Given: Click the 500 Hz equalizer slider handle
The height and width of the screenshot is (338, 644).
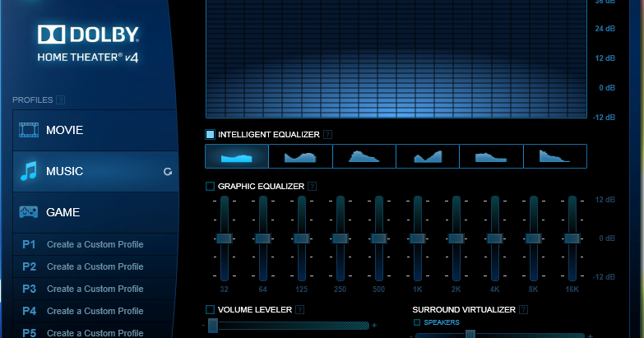Looking at the screenshot, I should pyautogui.click(x=378, y=238).
